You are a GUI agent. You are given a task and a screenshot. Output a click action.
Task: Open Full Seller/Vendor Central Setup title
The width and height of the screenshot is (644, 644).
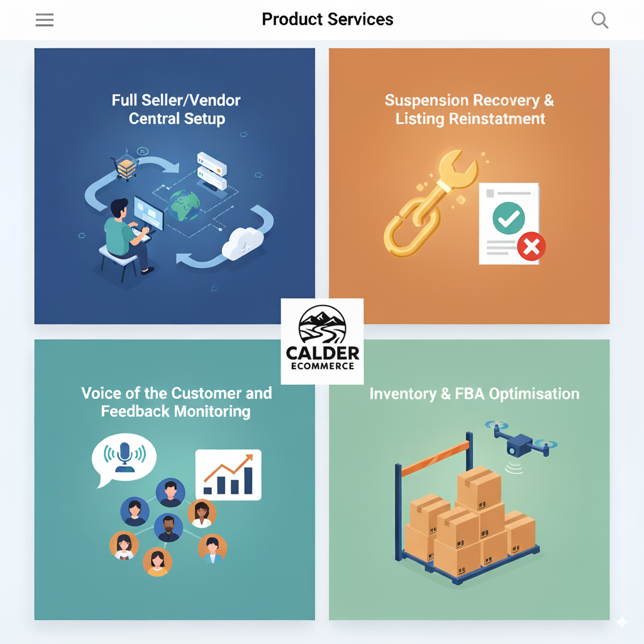click(x=176, y=109)
